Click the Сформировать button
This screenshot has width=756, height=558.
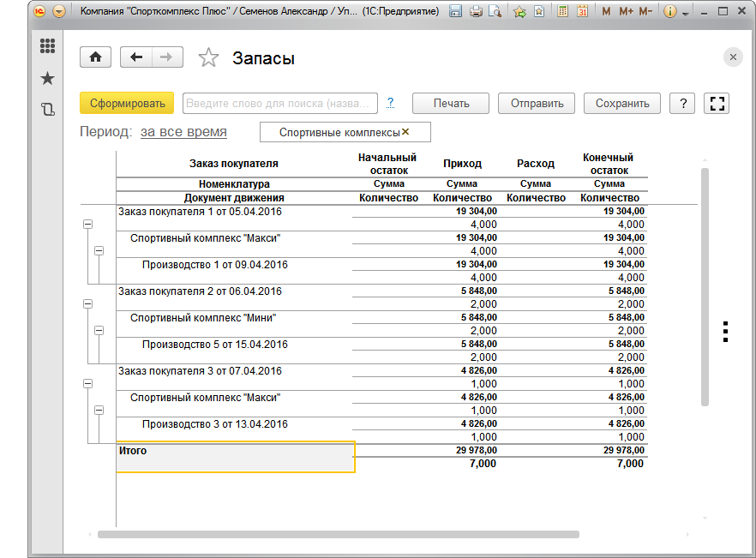127,103
